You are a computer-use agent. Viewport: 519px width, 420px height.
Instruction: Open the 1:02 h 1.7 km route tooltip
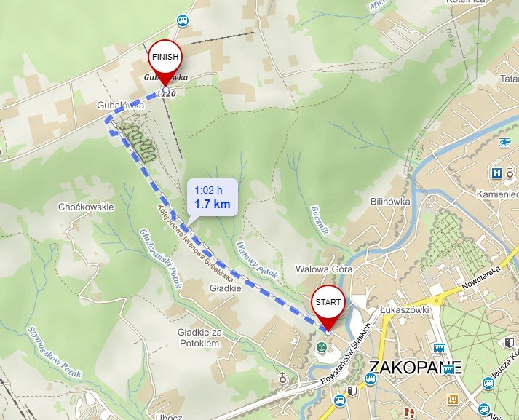coord(212,197)
